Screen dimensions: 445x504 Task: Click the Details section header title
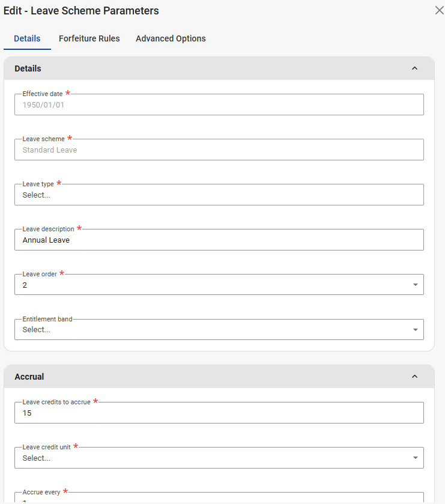(28, 68)
